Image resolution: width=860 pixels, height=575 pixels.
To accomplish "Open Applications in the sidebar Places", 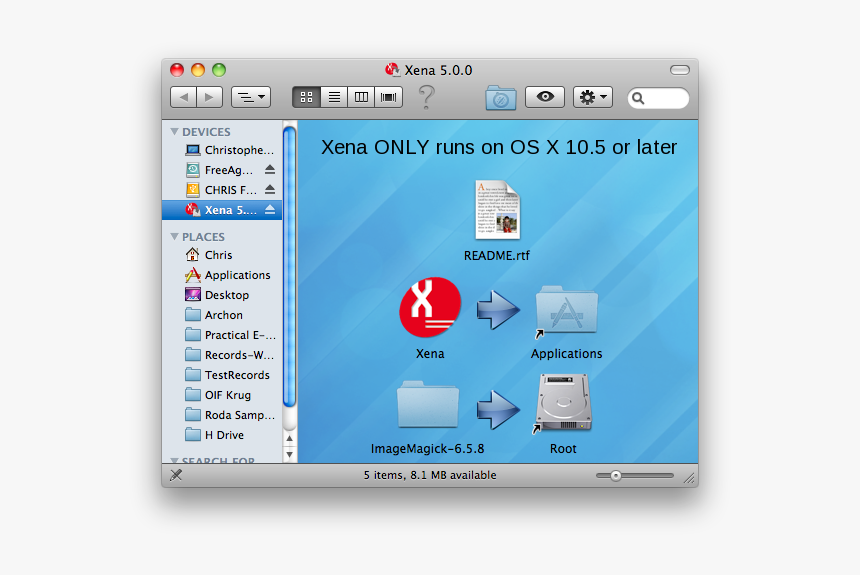I will (222, 275).
